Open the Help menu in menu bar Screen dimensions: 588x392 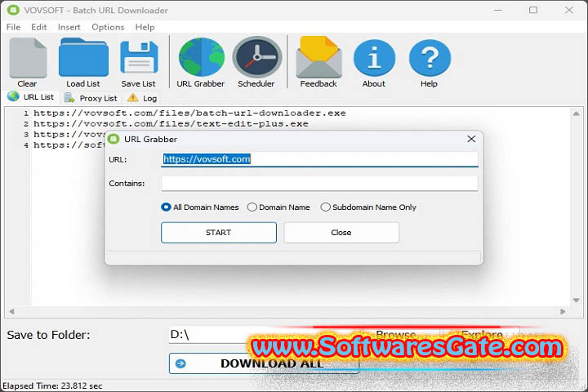(145, 27)
